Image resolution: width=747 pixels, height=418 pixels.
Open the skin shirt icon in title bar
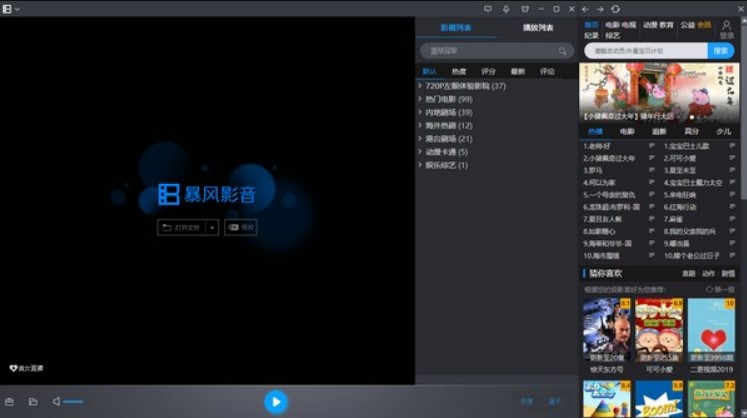tap(525, 9)
